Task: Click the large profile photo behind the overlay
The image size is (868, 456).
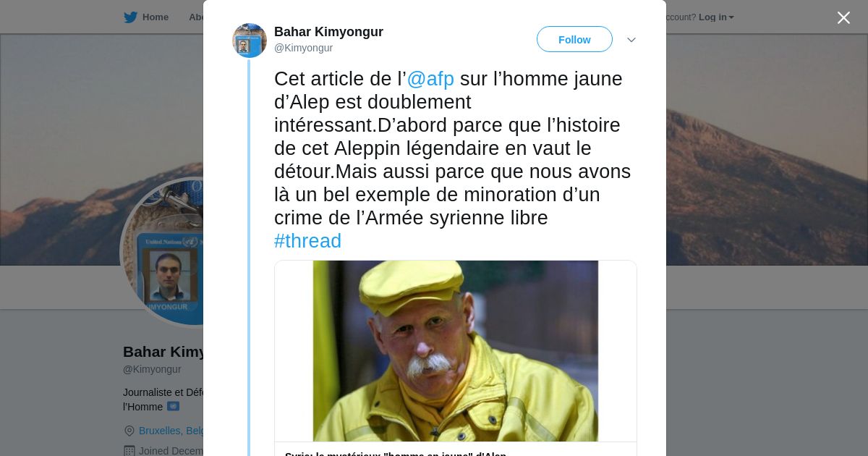Action: tap(163, 252)
